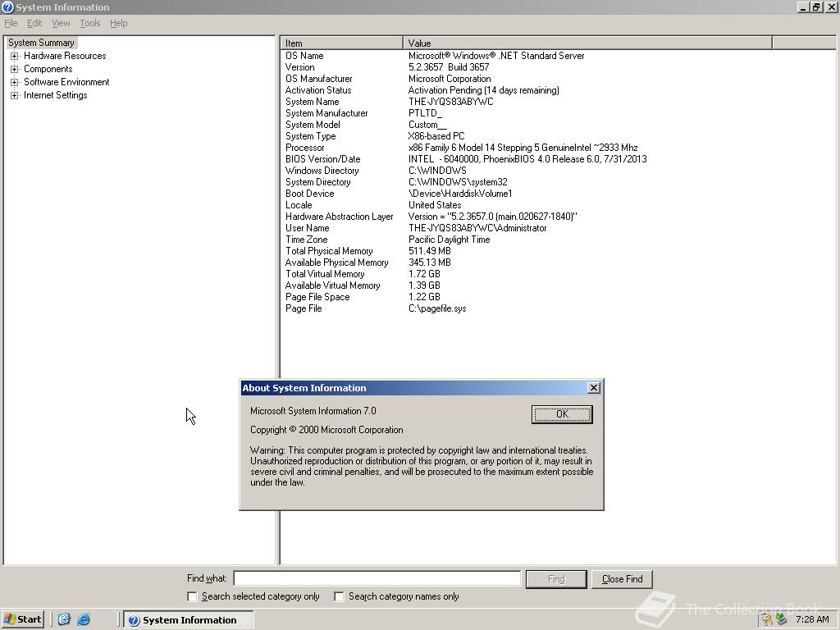Click the network tray icon beside the clock

pyautogui.click(x=781, y=619)
